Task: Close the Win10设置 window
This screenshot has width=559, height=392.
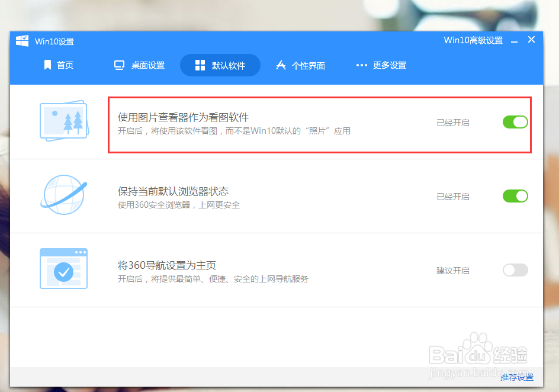Action: [531, 40]
